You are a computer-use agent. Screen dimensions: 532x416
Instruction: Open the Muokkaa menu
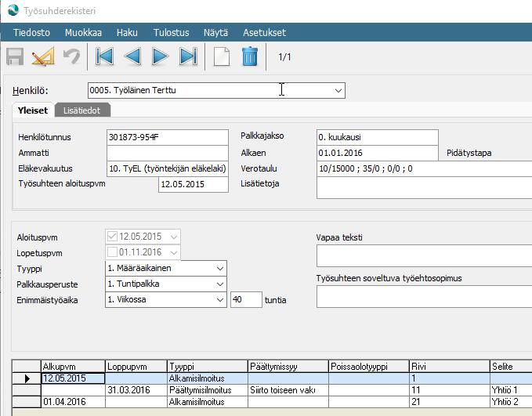pos(84,33)
